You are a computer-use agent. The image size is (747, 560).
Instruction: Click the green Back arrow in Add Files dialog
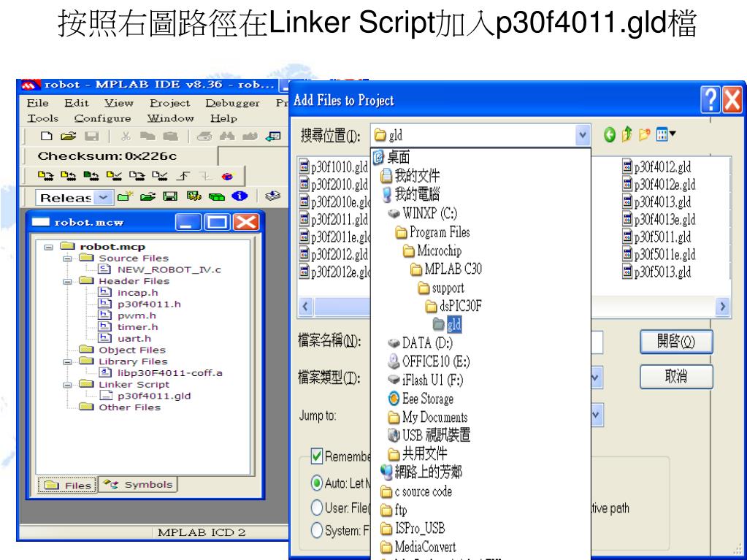pyautogui.click(x=609, y=135)
